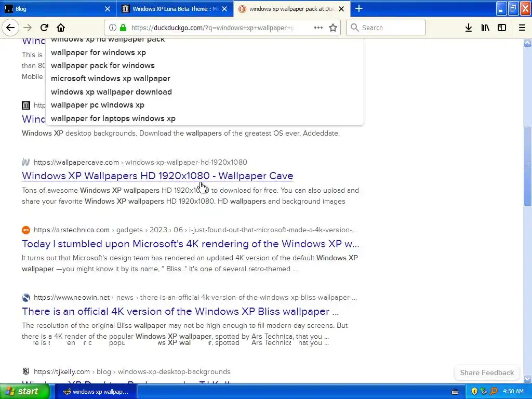Click the security shield tray icon

(474, 392)
